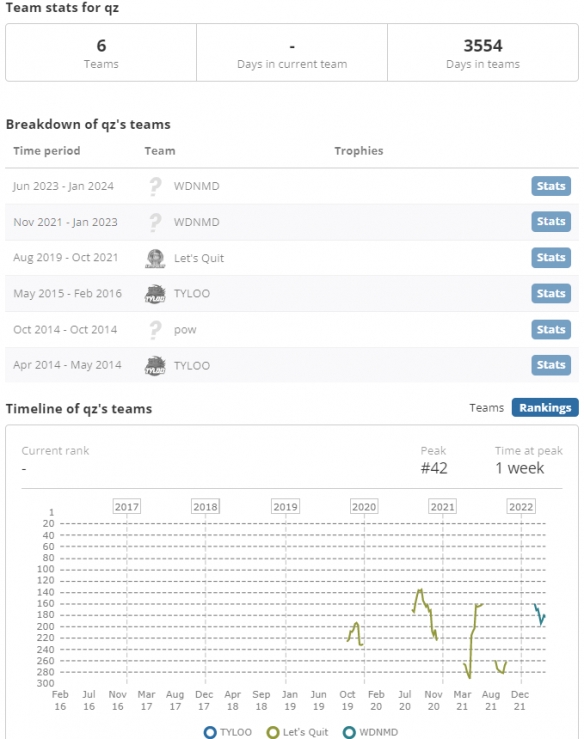584x739 pixels.
Task: Click question-mark logo beside pow team
Action: (x=155, y=330)
